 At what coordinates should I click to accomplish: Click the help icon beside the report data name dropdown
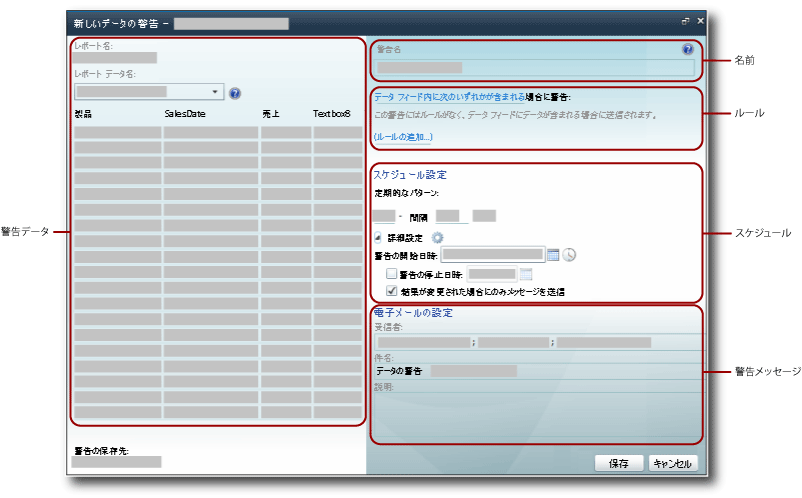coord(235,93)
